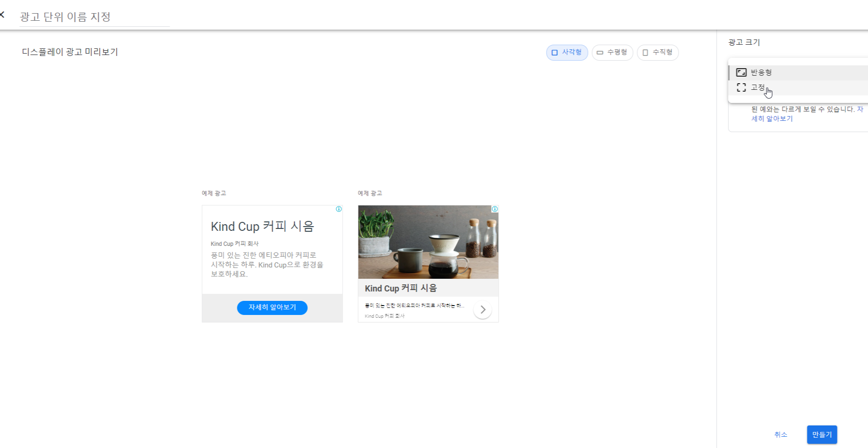Click the wide rectangle icon in 수평형 chip
Viewport: 868px width, 448px height.
click(600, 53)
